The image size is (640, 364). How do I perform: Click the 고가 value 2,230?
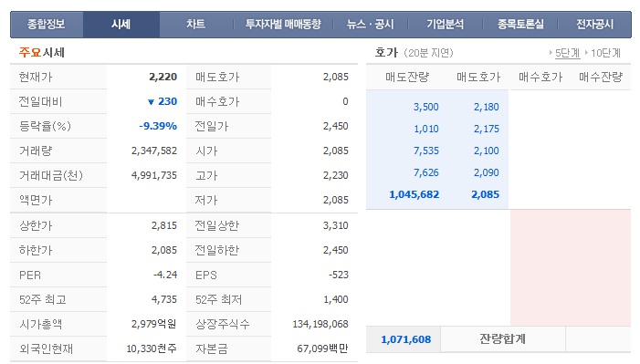pyautogui.click(x=335, y=175)
